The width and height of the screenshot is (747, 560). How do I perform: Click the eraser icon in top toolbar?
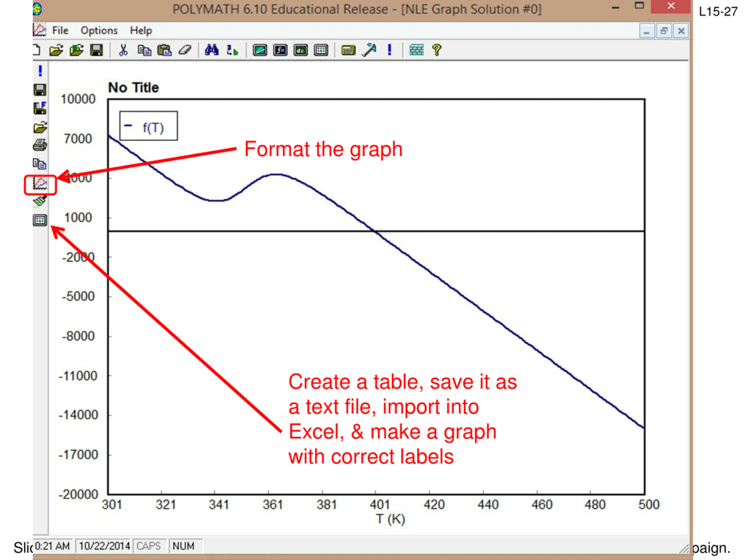pyautogui.click(x=185, y=50)
